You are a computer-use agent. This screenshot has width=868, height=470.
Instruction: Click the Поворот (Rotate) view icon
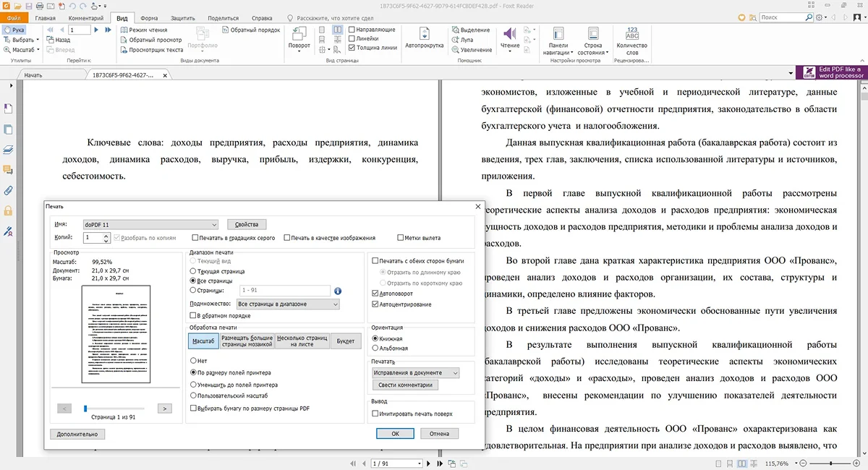(299, 35)
